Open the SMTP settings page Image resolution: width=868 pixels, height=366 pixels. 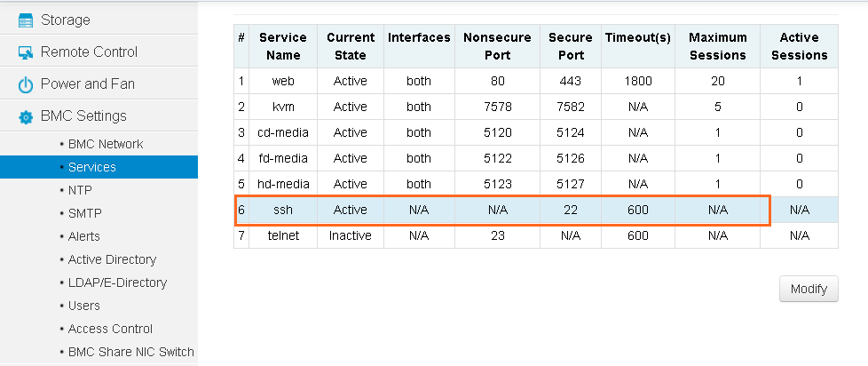tap(84, 213)
